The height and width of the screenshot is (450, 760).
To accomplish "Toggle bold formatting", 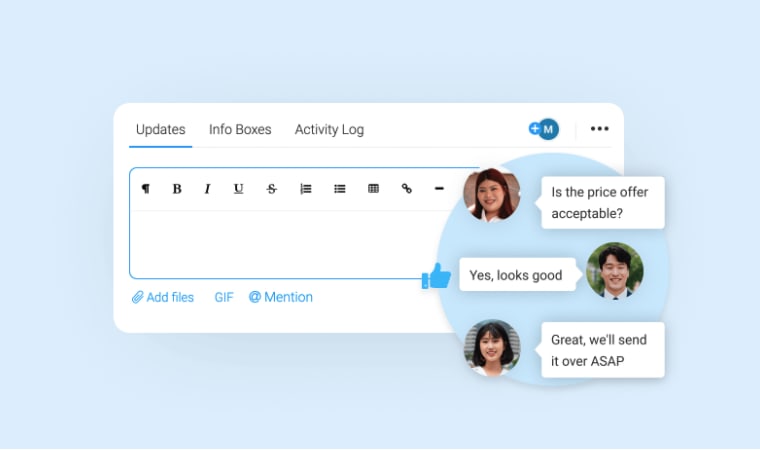I will tap(177, 189).
